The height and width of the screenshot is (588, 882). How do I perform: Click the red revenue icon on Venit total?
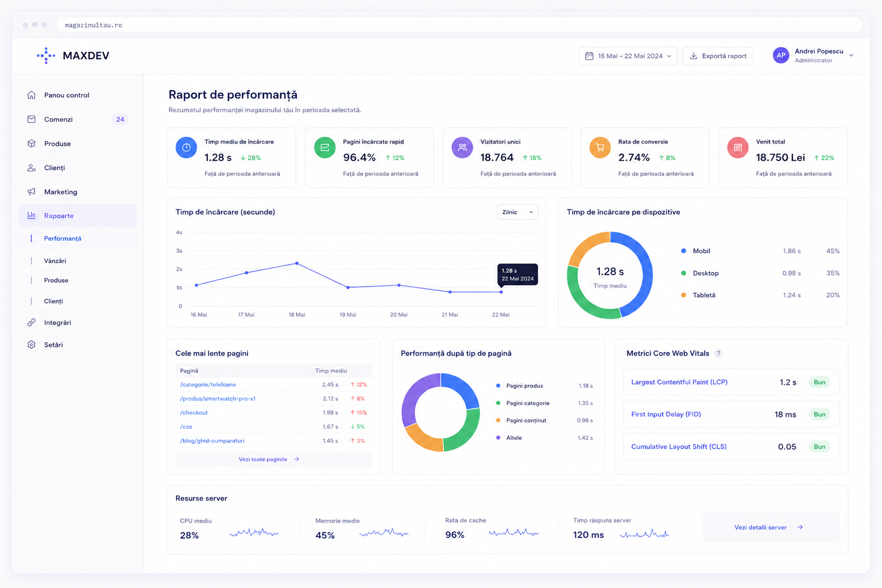pyautogui.click(x=738, y=148)
